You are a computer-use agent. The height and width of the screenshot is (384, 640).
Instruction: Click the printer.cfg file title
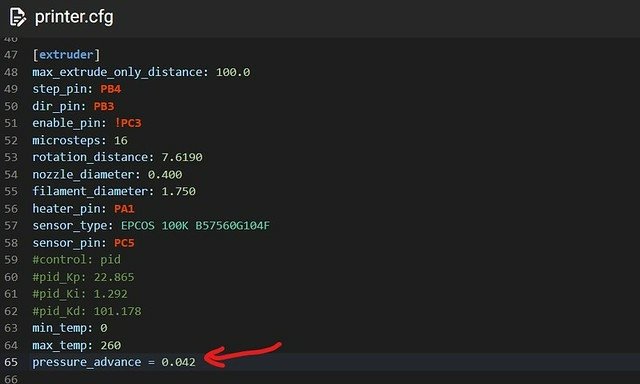74,17
